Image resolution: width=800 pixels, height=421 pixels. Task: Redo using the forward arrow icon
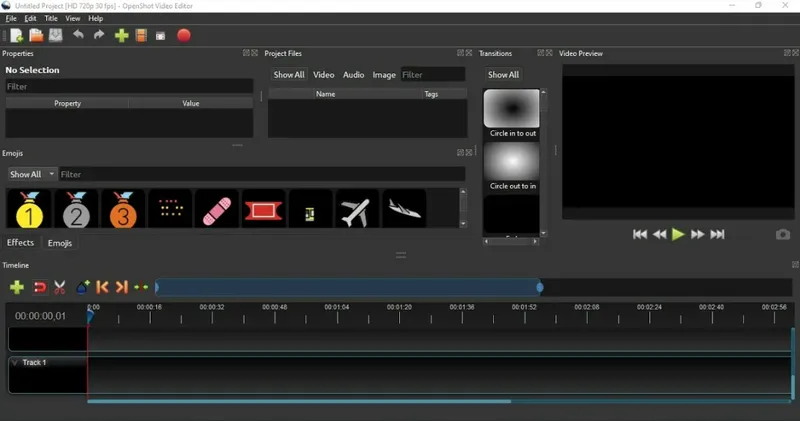(99, 35)
